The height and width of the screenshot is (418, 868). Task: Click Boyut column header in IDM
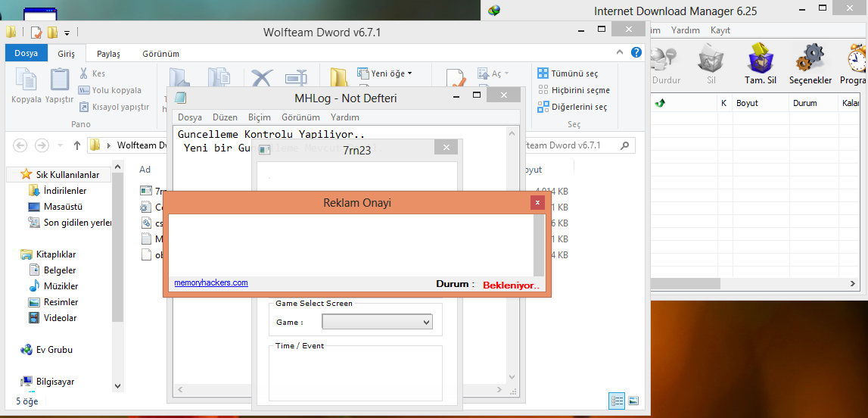[x=761, y=103]
